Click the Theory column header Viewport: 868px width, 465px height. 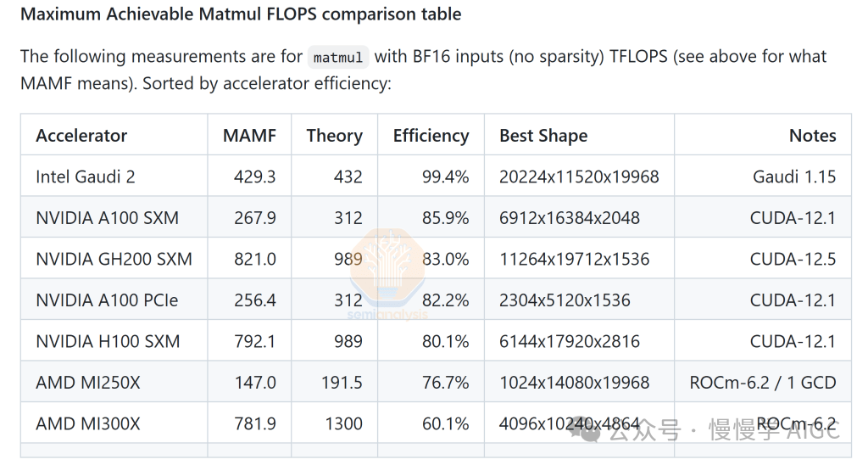[x=334, y=136]
